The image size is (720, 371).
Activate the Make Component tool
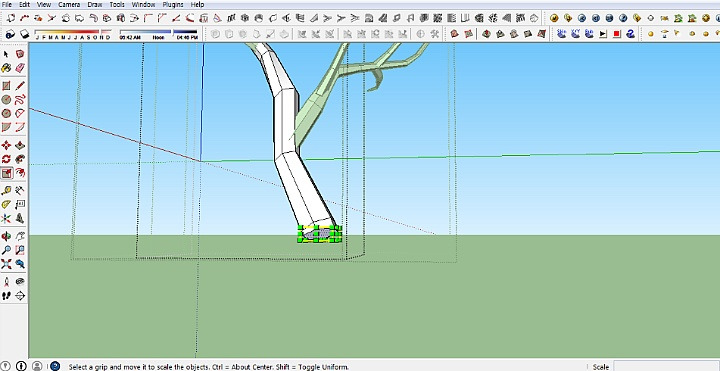[20, 54]
